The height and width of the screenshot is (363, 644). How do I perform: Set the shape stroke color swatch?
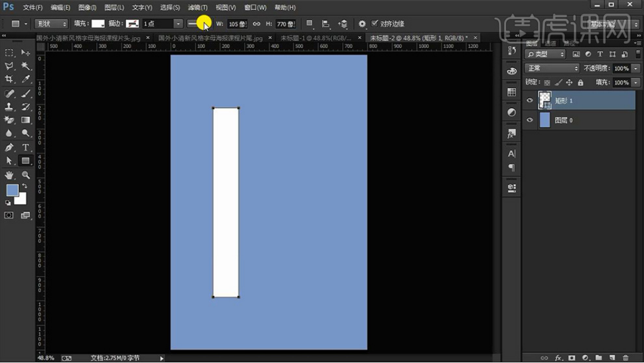click(x=132, y=24)
